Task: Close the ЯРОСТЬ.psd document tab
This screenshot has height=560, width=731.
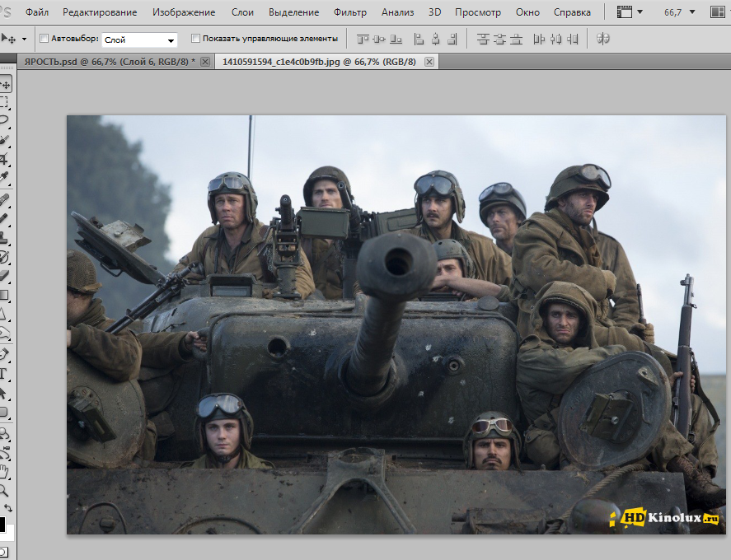Action: [x=205, y=62]
